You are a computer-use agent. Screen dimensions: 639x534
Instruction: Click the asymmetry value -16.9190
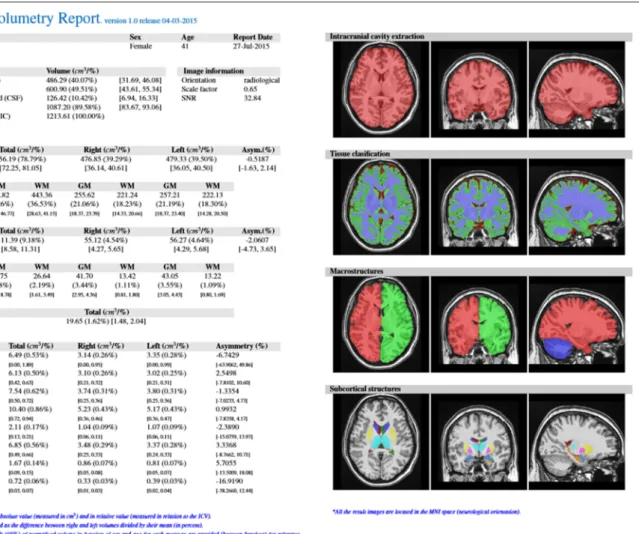(x=229, y=481)
